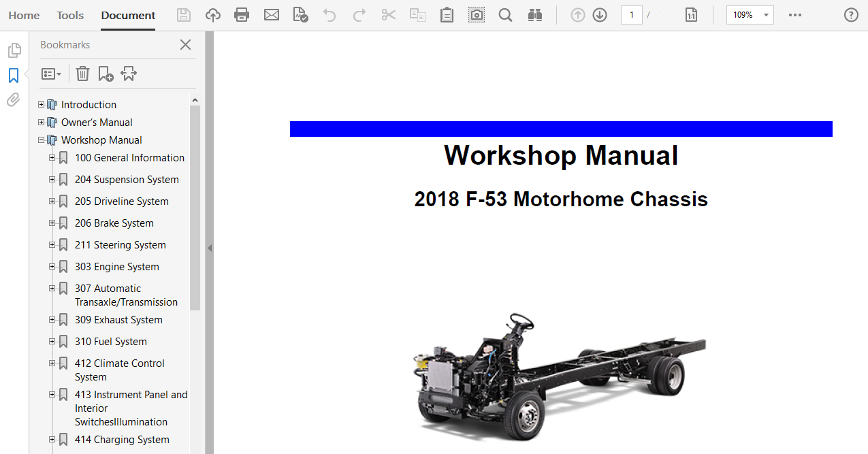Open Help with the question mark
Image resolution: width=868 pixels, height=454 pixels.
coord(851,14)
